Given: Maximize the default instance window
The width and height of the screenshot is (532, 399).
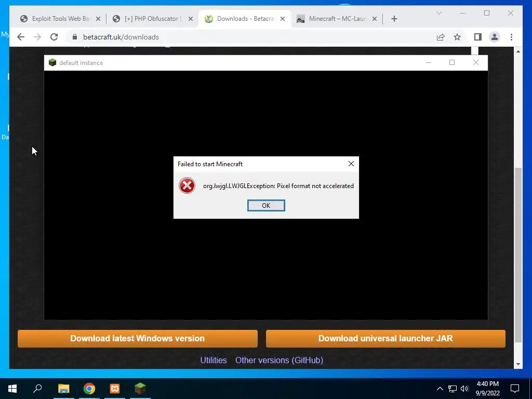Looking at the screenshot, I should click(x=452, y=62).
